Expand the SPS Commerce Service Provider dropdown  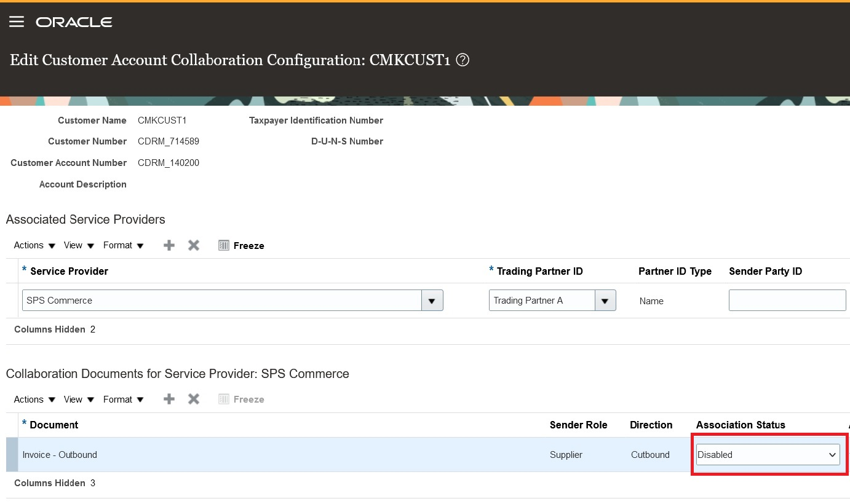pos(432,300)
